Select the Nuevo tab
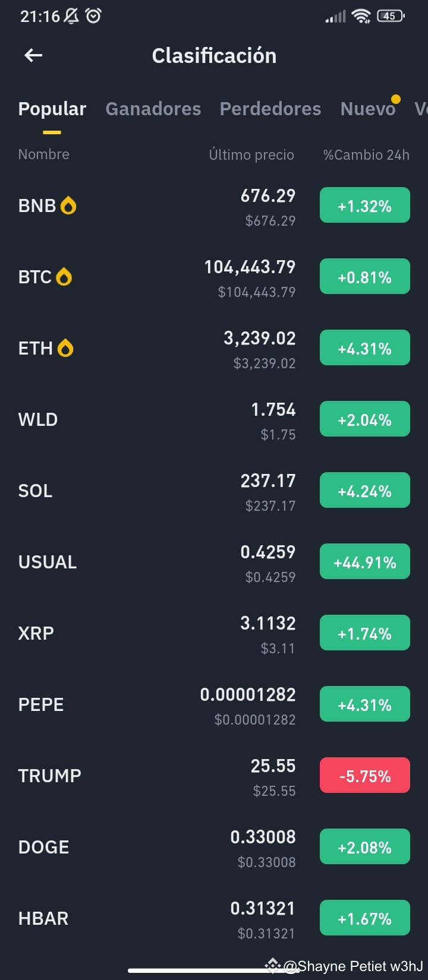428x980 pixels. tap(367, 109)
